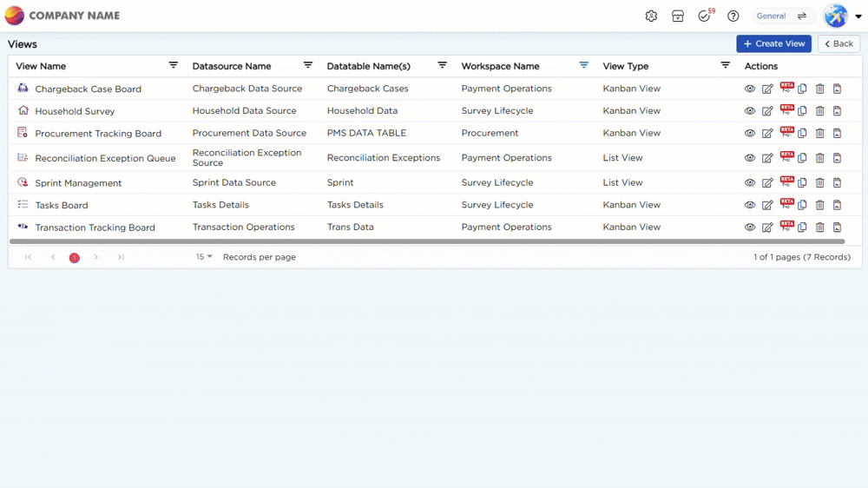The height and width of the screenshot is (488, 868).
Task: View the Sprint Management eye icon
Action: [750, 182]
